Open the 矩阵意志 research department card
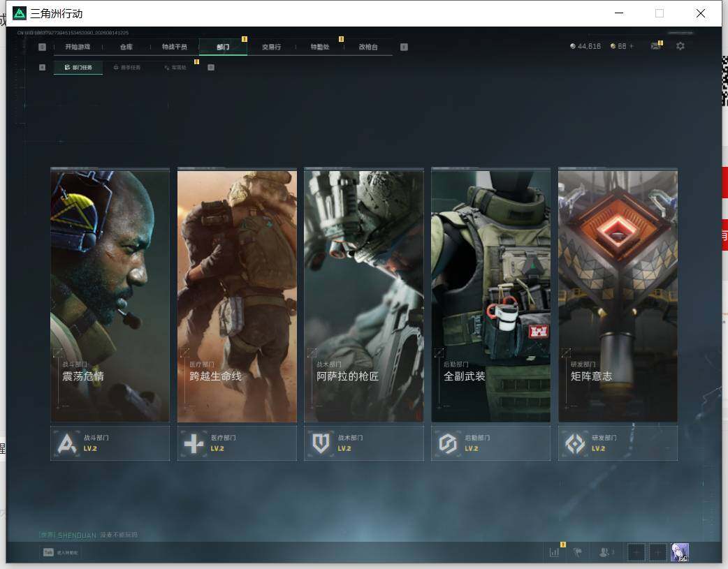Screen dimensions: 728x569 click(x=618, y=295)
